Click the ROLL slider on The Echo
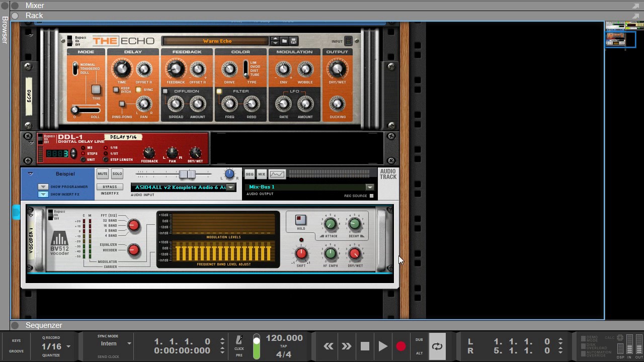 [75, 110]
